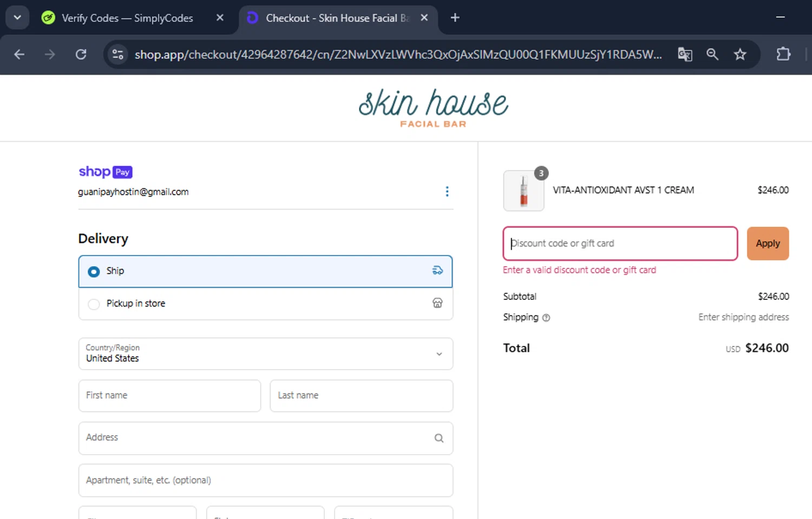Go forward to next page
This screenshot has height=519, width=812.
coord(50,54)
